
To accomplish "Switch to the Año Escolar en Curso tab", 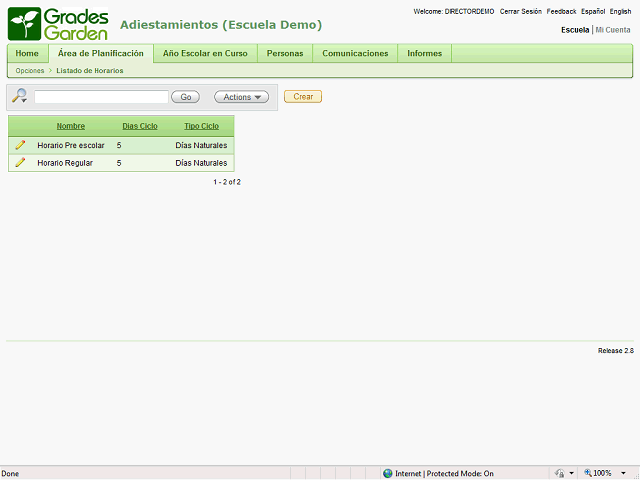I will pos(205,53).
